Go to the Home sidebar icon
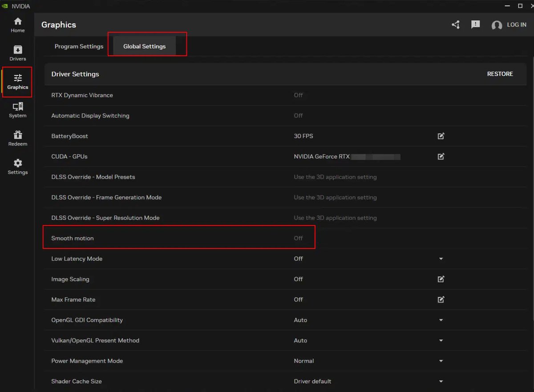 (x=18, y=25)
